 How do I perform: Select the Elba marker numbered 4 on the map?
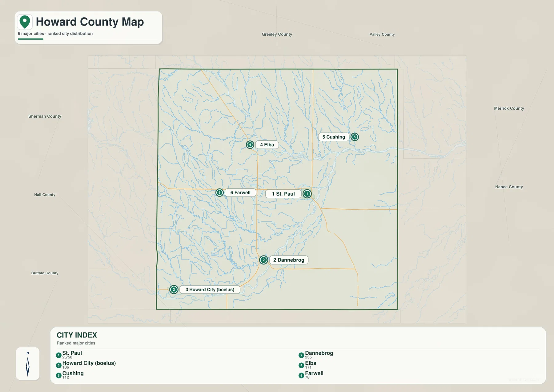[250, 145]
